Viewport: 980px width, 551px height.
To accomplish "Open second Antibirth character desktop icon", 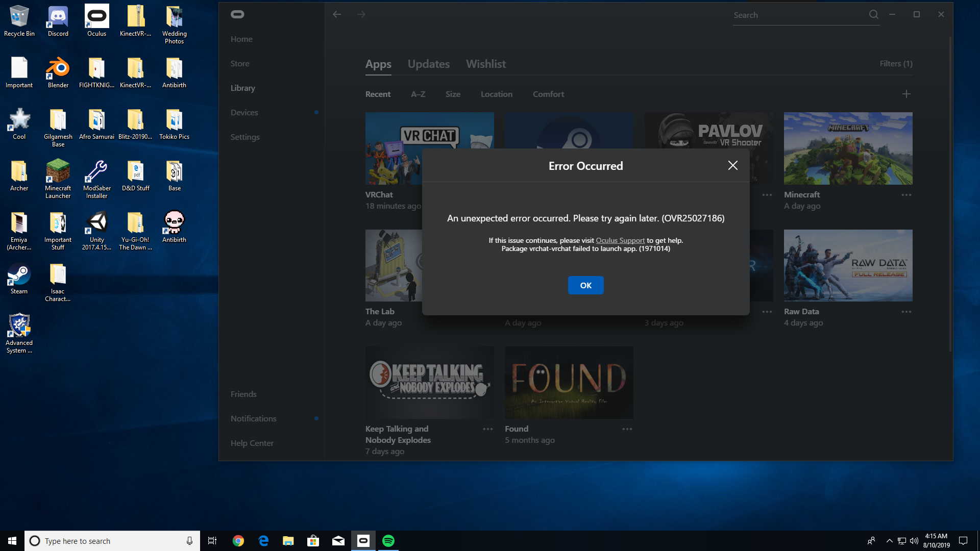I will 174,227.
